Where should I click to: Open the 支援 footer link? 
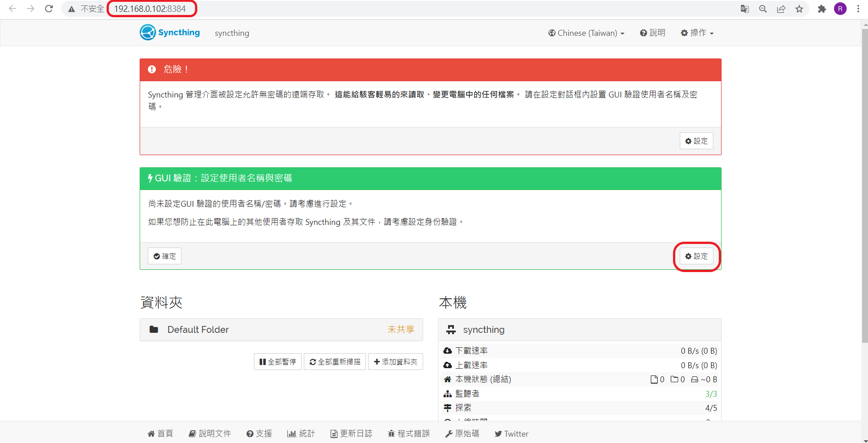pyautogui.click(x=259, y=433)
